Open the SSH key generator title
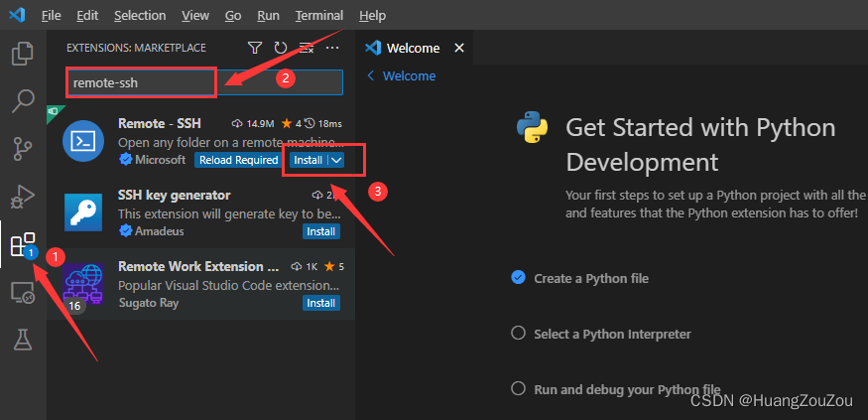The image size is (868, 420). click(175, 195)
